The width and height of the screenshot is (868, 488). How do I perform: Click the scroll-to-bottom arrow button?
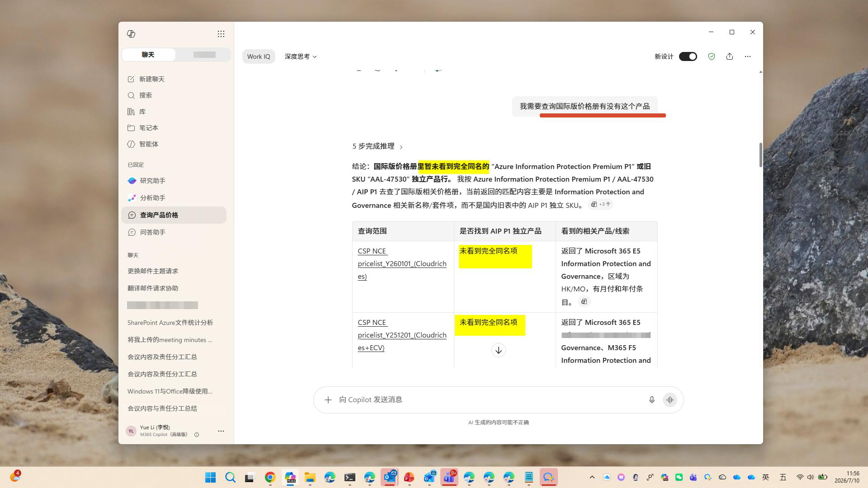point(498,350)
